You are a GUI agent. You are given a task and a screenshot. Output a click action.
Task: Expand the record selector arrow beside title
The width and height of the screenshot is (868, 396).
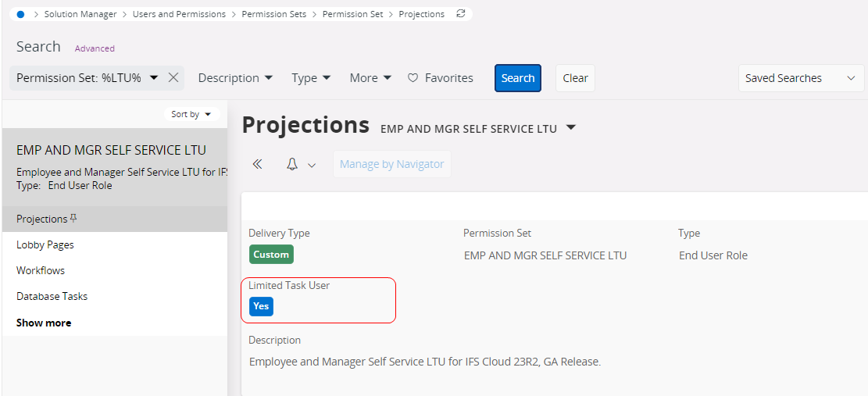coord(571,127)
